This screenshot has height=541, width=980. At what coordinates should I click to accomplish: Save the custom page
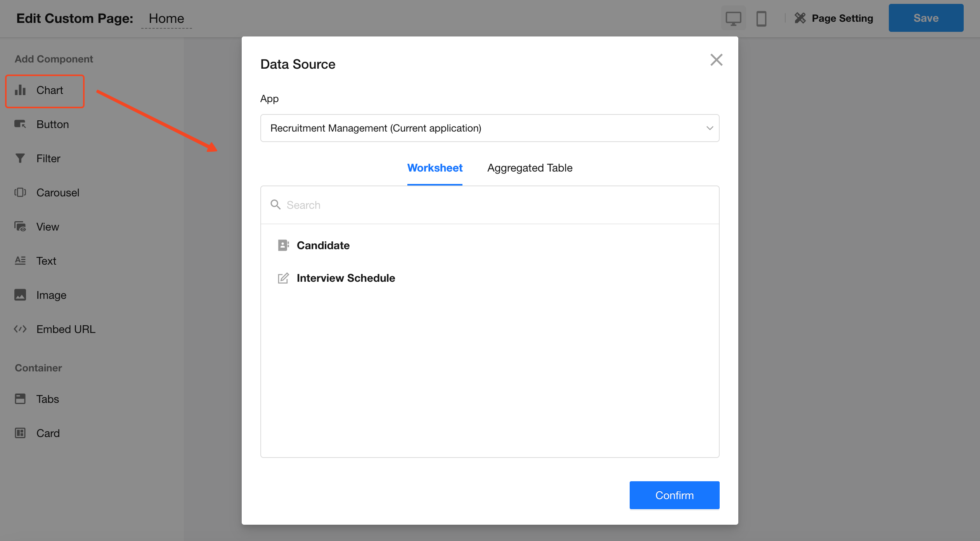coord(926,18)
